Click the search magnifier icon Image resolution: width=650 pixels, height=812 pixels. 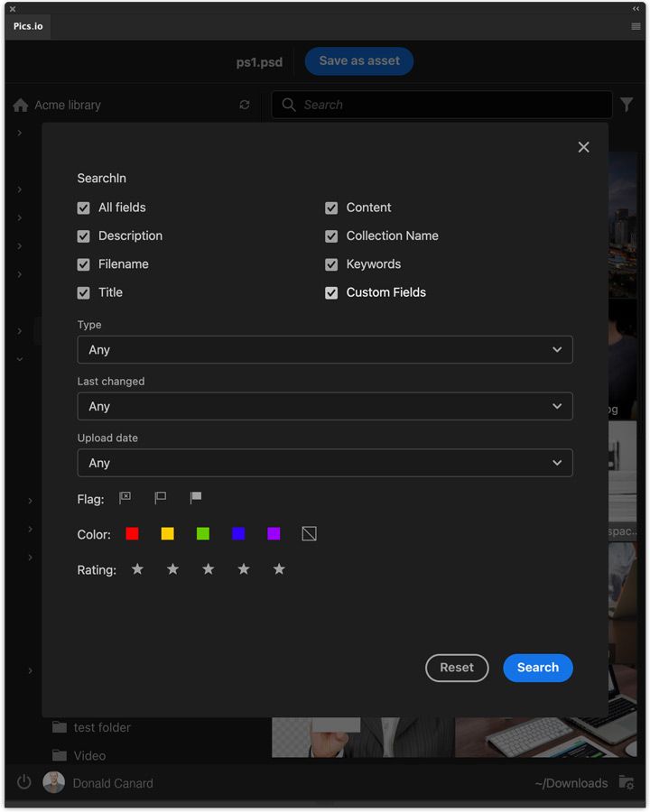click(289, 105)
